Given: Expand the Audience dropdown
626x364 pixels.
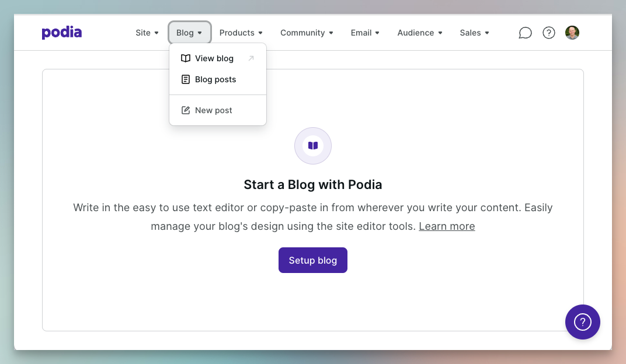Looking at the screenshot, I should (x=420, y=33).
